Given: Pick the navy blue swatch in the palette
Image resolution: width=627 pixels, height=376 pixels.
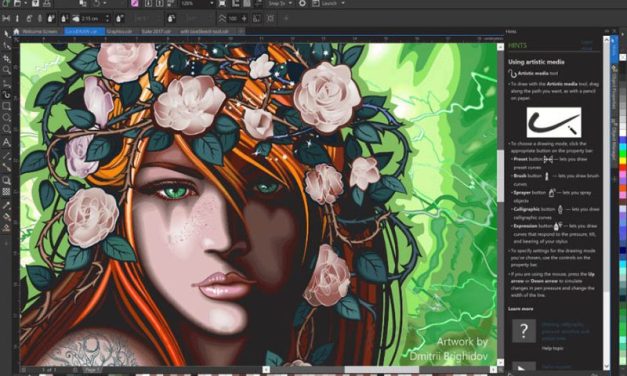Looking at the screenshot, I should pyautogui.click(x=623, y=250).
